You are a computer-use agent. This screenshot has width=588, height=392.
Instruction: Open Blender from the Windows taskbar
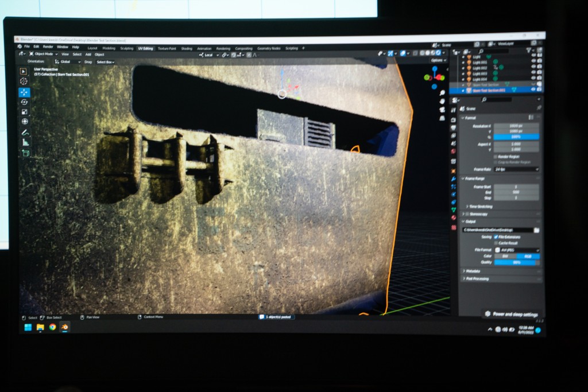[65, 327]
